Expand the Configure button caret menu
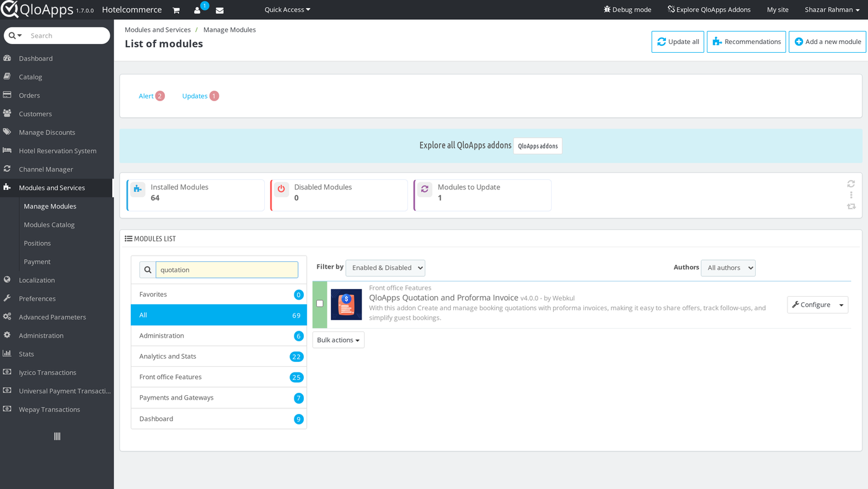The image size is (868, 489). pyautogui.click(x=841, y=305)
